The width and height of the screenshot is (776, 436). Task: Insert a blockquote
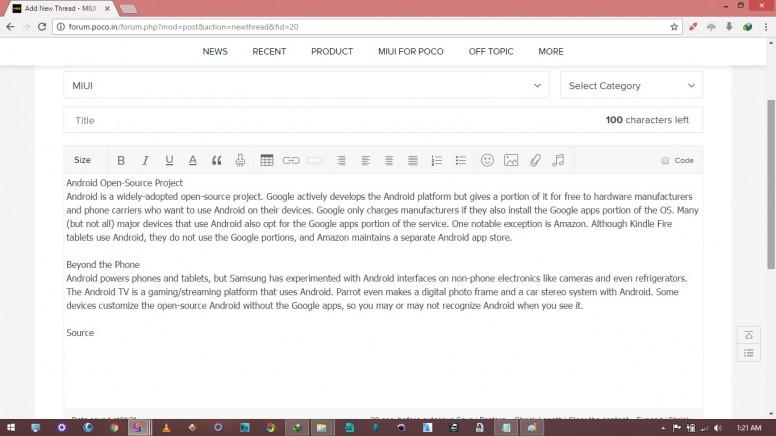click(x=216, y=160)
